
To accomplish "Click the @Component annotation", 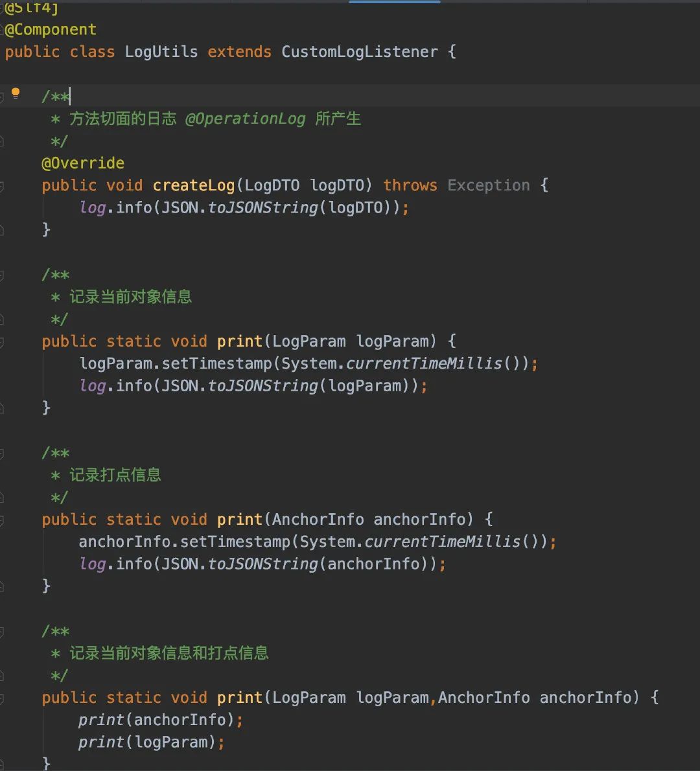I will click(x=51, y=30).
